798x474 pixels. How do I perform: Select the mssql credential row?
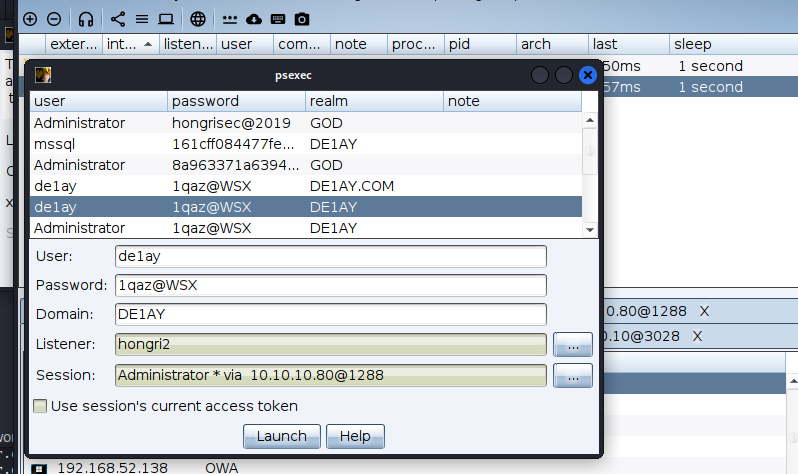(x=306, y=144)
